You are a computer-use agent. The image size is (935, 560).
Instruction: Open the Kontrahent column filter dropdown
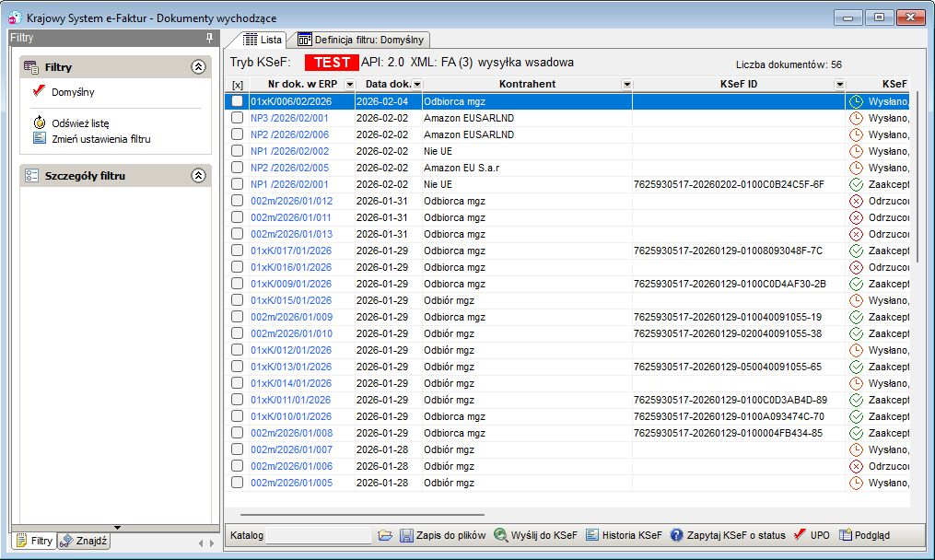(626, 85)
